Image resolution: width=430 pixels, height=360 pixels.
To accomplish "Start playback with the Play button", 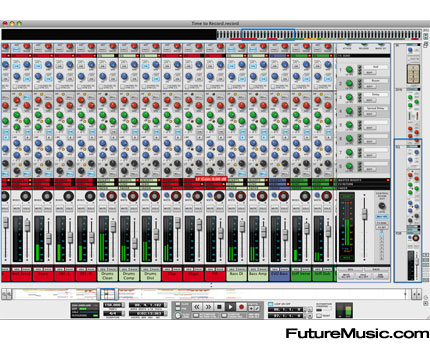I will coord(230,307).
